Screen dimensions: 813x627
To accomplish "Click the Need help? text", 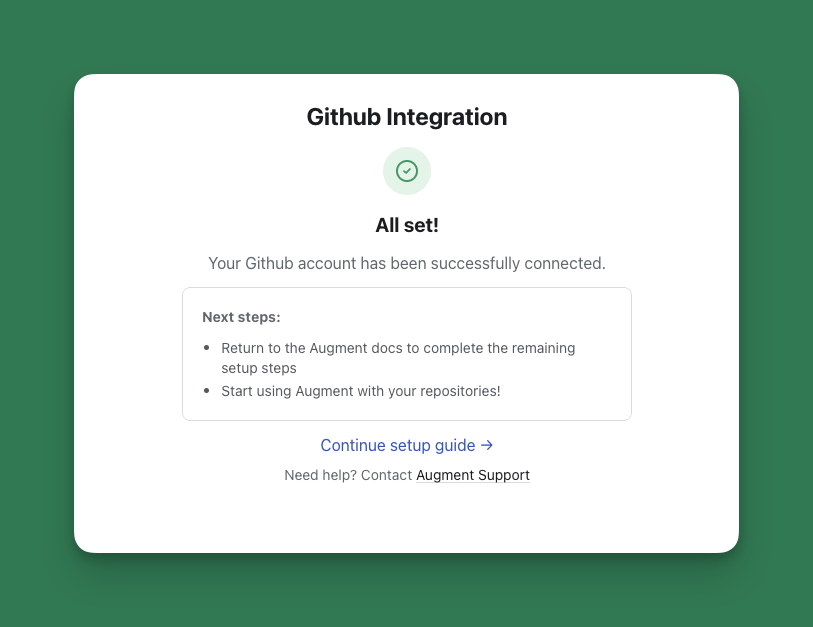I will point(314,475).
